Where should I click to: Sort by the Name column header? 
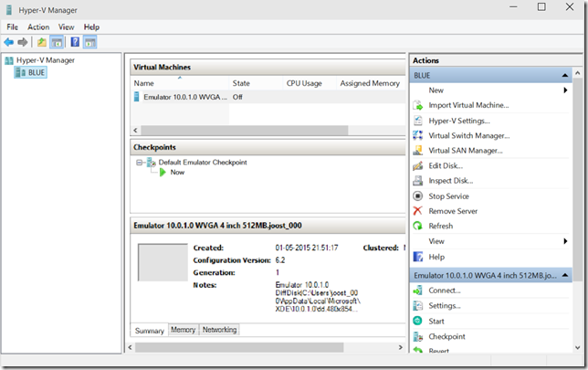click(180, 83)
